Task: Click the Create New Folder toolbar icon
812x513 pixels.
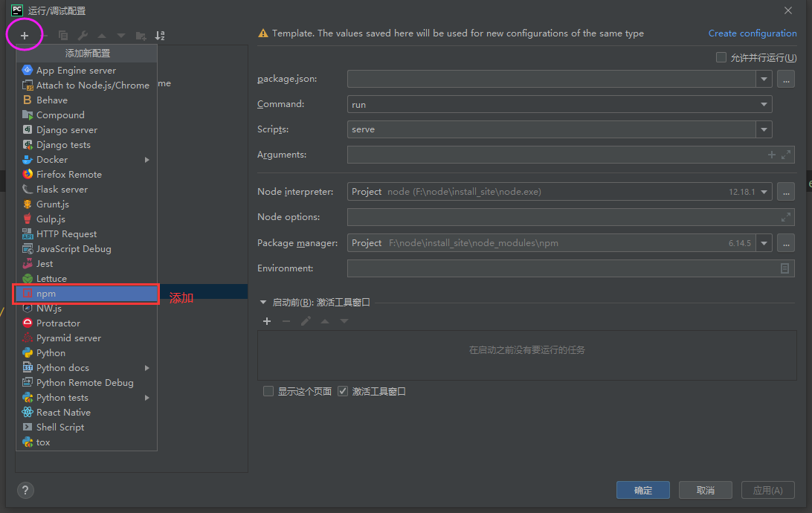Action: pyautogui.click(x=141, y=35)
